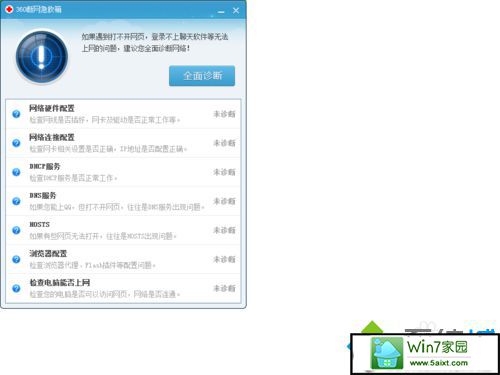Click the question icon beside DNS服务
This screenshot has width=500, height=375.
pyautogui.click(x=16, y=201)
